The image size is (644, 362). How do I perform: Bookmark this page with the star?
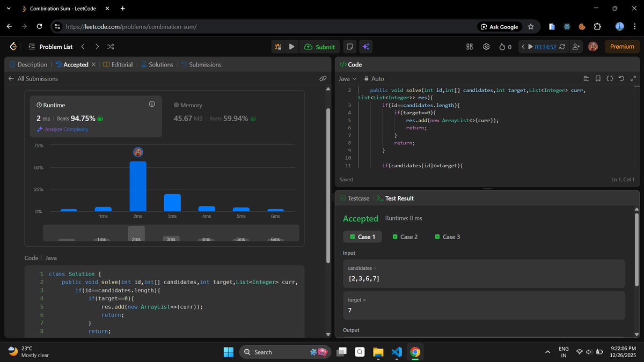(531, 26)
